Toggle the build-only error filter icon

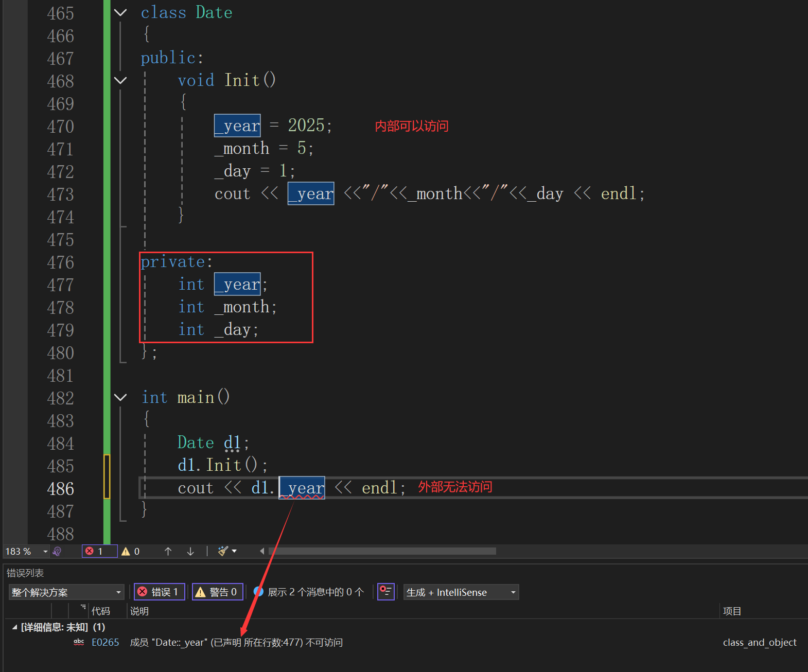tap(386, 592)
